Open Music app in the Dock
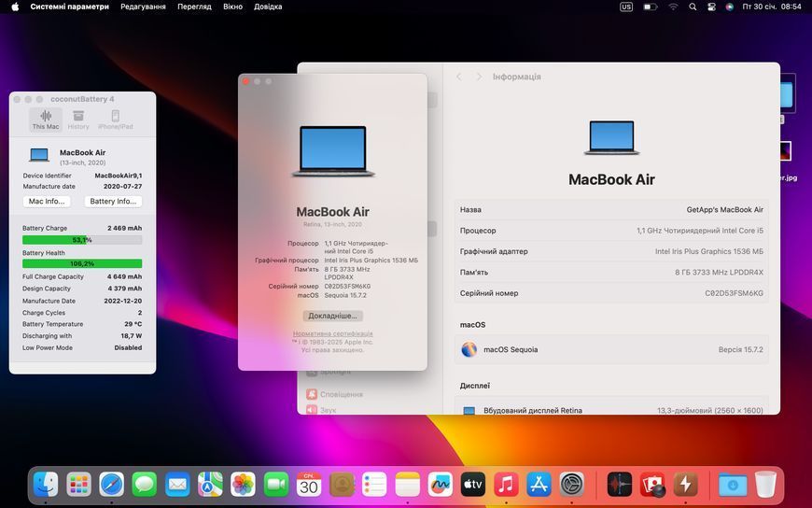The width and height of the screenshot is (812, 508). [506, 485]
